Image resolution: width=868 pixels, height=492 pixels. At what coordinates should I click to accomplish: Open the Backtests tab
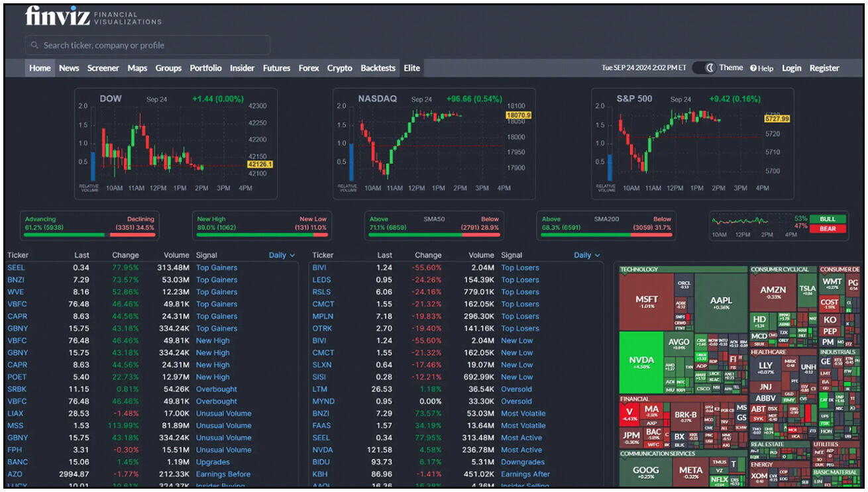coord(378,68)
